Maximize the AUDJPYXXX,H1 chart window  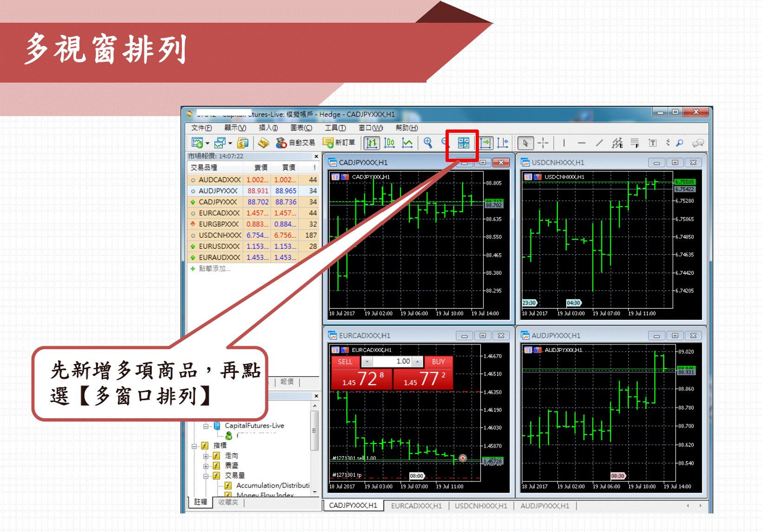tap(675, 336)
